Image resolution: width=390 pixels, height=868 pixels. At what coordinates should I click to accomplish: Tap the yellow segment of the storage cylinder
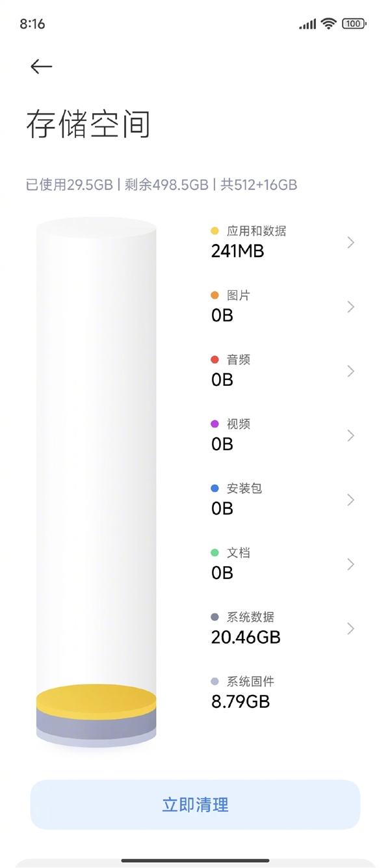(x=96, y=699)
